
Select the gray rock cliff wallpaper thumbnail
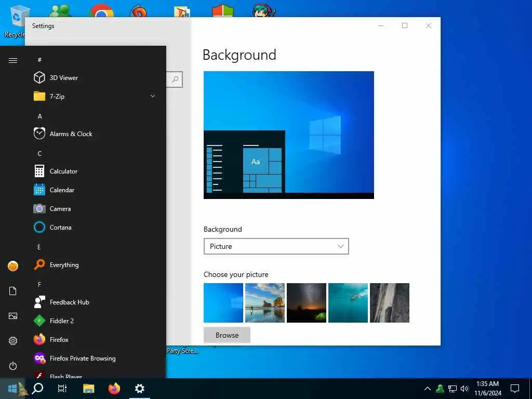(390, 303)
